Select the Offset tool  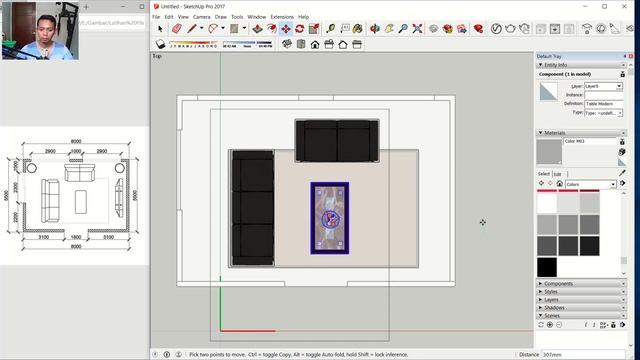271,29
